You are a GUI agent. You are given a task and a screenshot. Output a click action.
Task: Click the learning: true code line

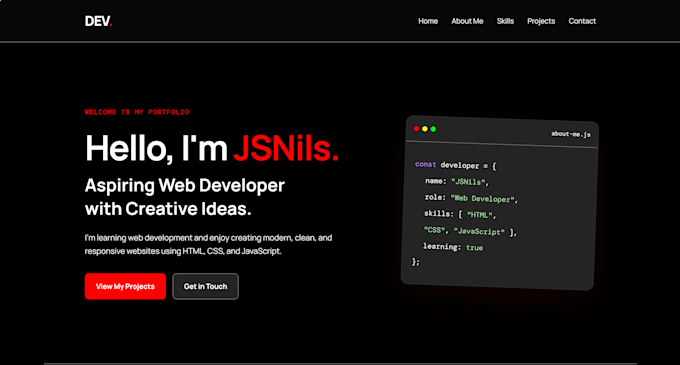pyautogui.click(x=453, y=247)
